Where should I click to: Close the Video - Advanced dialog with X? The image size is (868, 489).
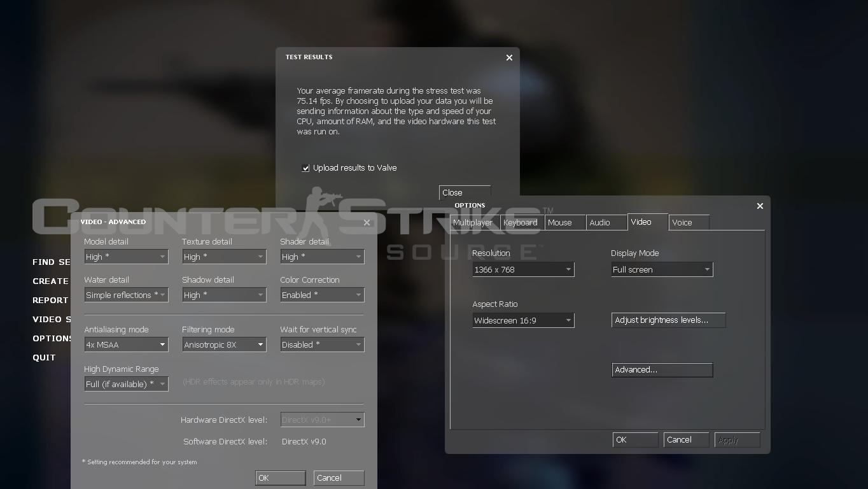click(x=367, y=222)
